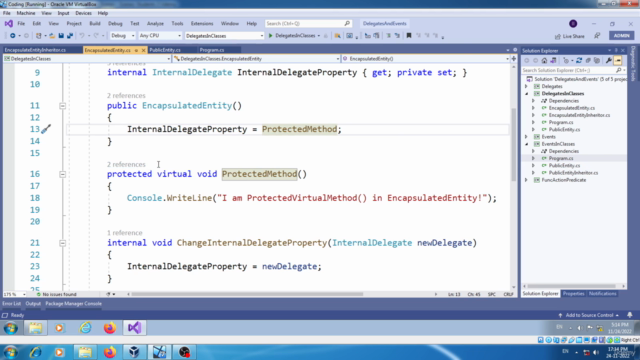Collapse ChangeInternalDelegateProperty block at line 21
Screen dimensions: 640x360
(x=62, y=243)
